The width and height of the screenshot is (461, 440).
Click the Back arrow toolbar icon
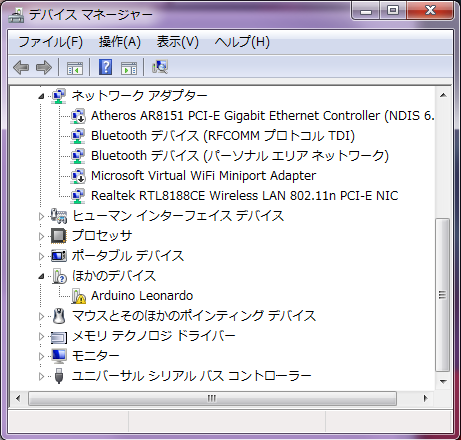pos(21,68)
